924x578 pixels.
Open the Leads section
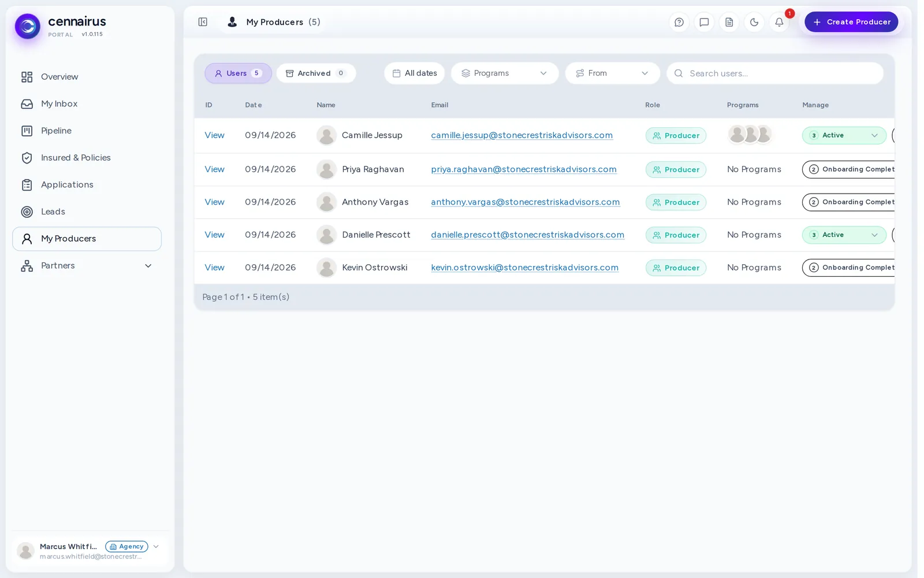87,212
